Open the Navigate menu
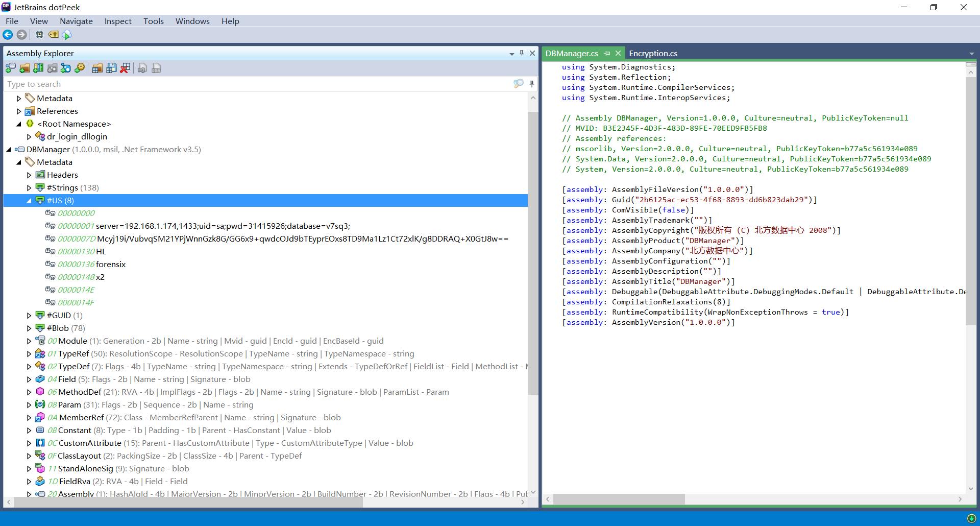 [76, 21]
